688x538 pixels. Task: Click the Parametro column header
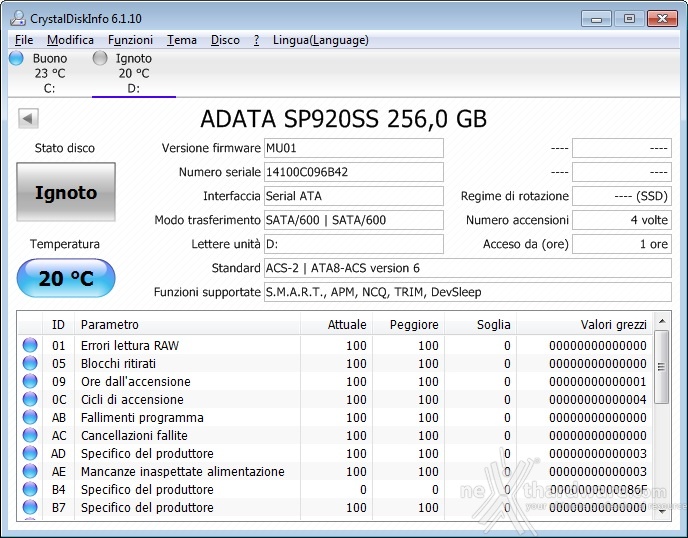(187, 324)
